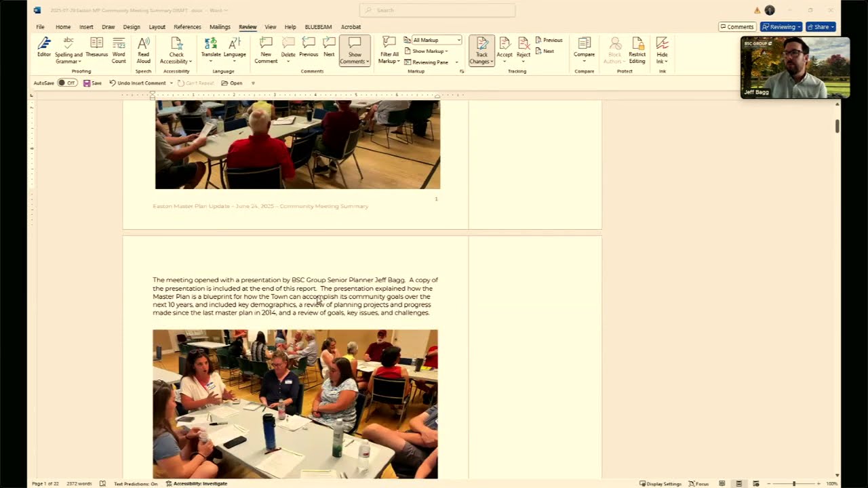
Task: Open the Thesaurus
Action: [x=97, y=49]
